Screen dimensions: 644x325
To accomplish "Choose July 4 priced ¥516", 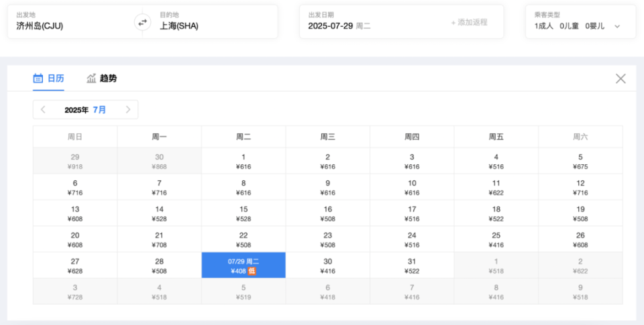I will pyautogui.click(x=496, y=161).
